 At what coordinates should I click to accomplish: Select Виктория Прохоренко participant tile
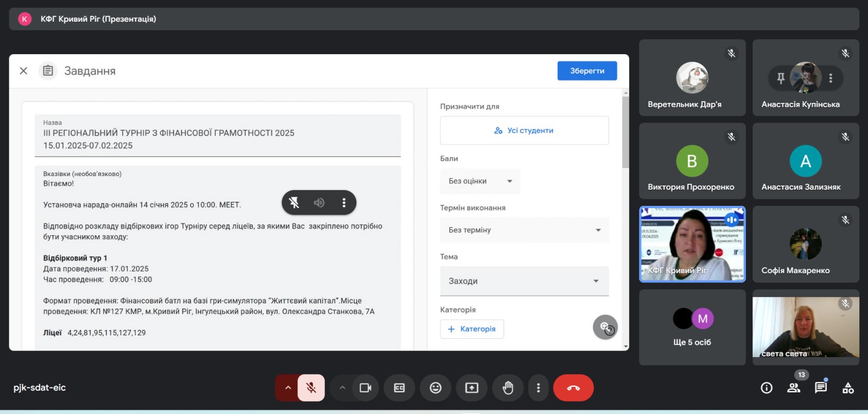pyautogui.click(x=692, y=161)
